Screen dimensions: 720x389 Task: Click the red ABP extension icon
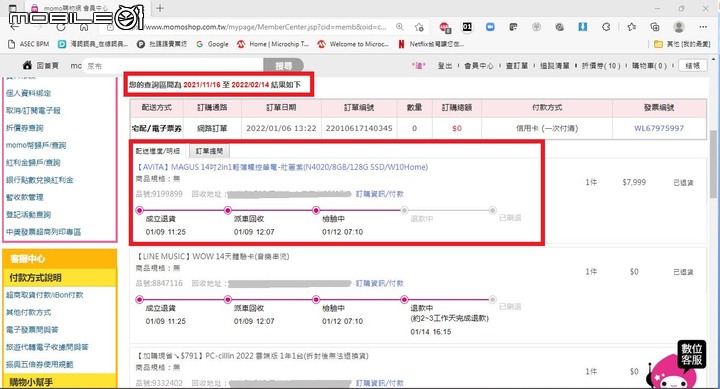coord(444,28)
